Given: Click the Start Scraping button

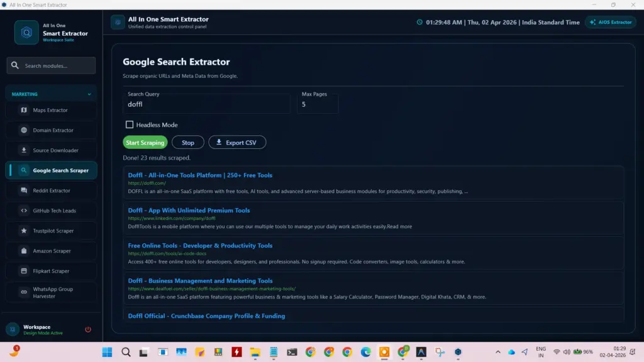Looking at the screenshot, I should [145, 143].
